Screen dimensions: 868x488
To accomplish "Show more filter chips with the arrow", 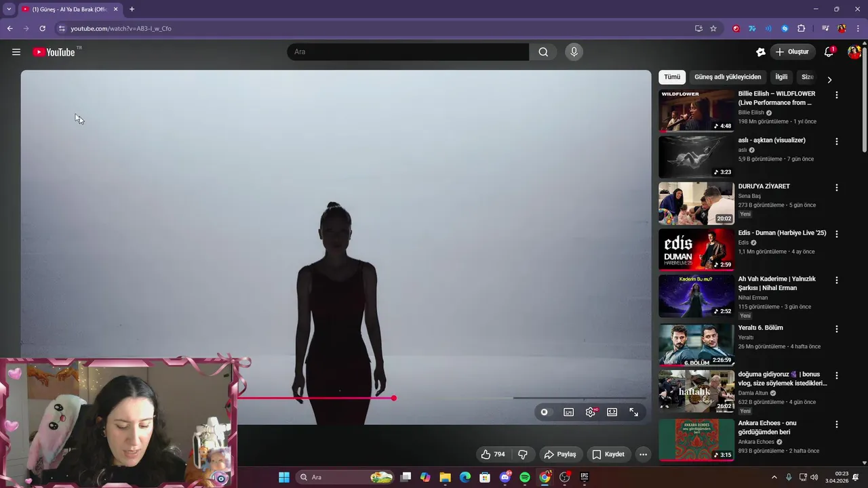I will tap(829, 79).
